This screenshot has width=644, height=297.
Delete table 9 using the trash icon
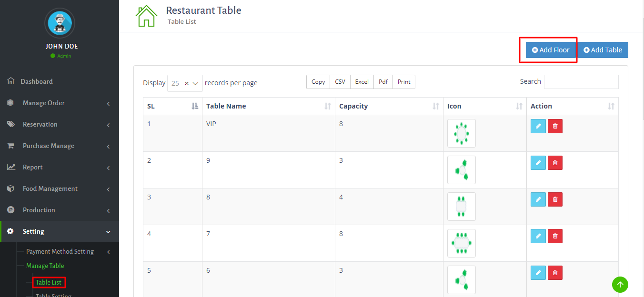[x=555, y=163]
